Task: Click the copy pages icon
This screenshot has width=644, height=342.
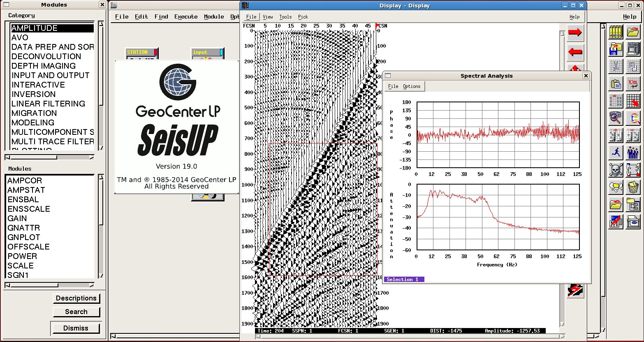Action: click(x=633, y=67)
